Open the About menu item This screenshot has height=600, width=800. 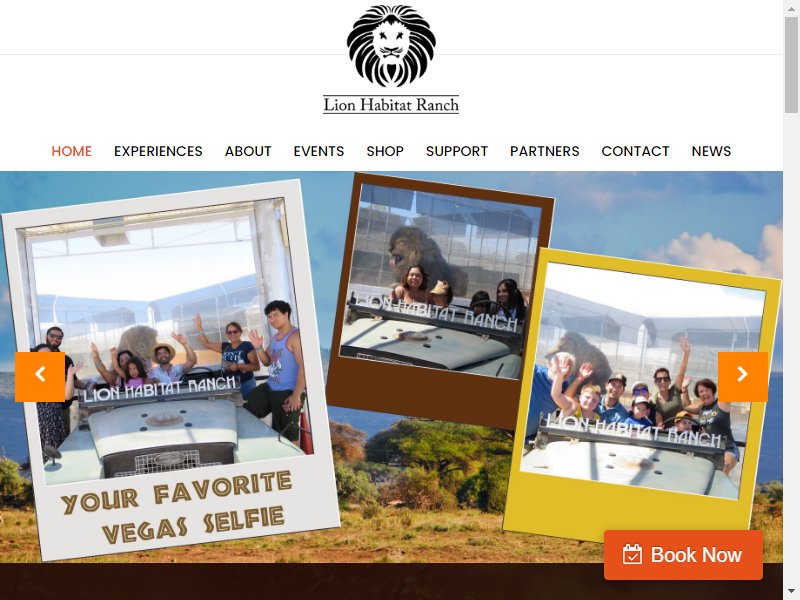tap(248, 151)
